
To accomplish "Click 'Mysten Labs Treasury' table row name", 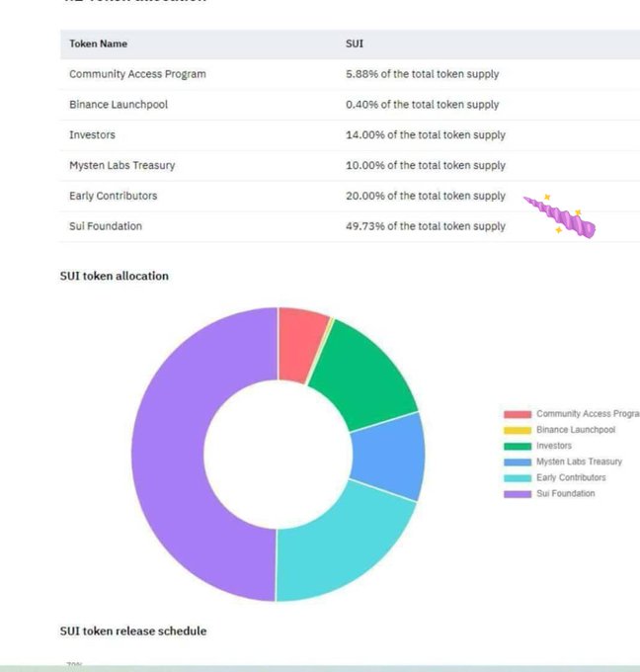I will 122,165.
